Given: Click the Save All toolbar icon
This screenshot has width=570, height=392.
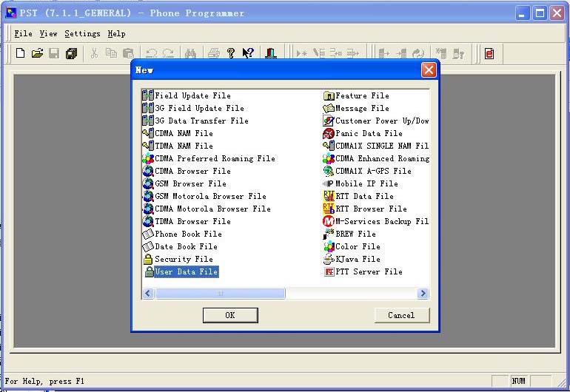Looking at the screenshot, I should point(71,53).
